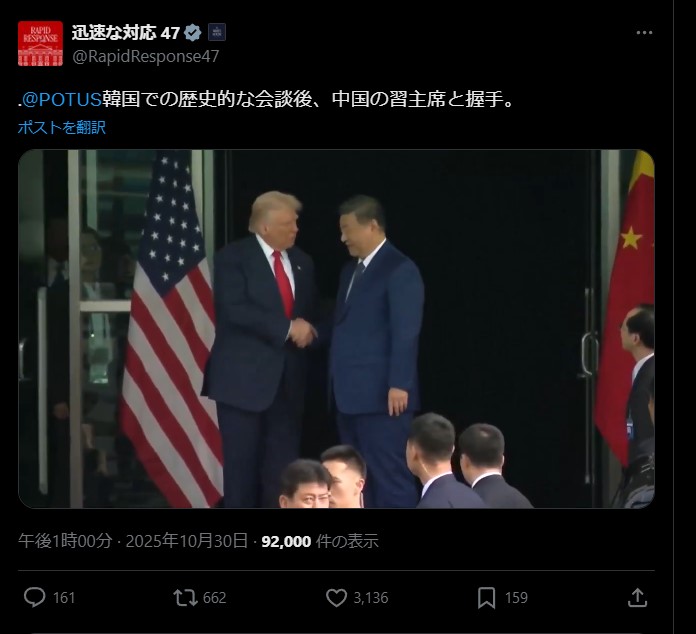Repost using the retweet arrows icon
The width and height of the screenshot is (696, 634).
(186, 598)
